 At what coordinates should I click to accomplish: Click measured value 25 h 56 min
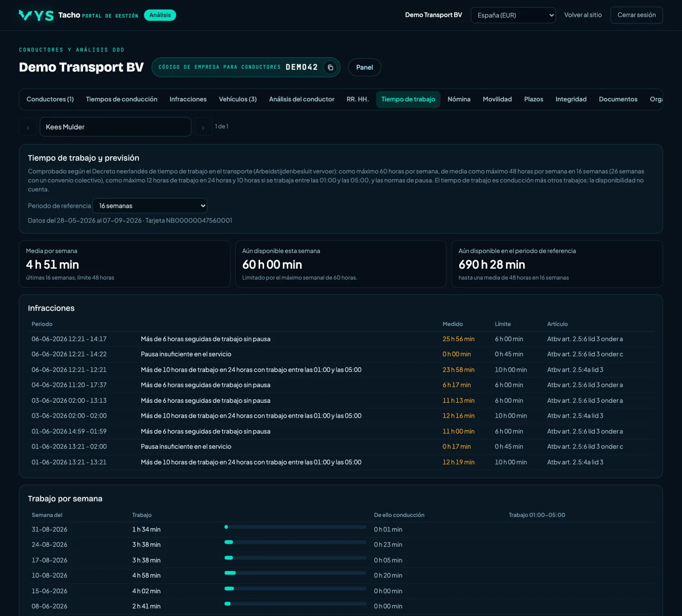coord(458,339)
